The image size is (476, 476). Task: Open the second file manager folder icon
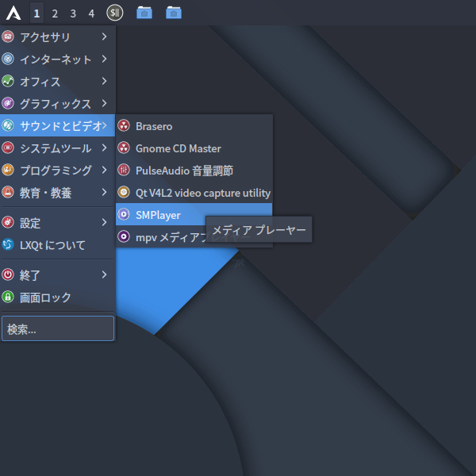(x=174, y=13)
